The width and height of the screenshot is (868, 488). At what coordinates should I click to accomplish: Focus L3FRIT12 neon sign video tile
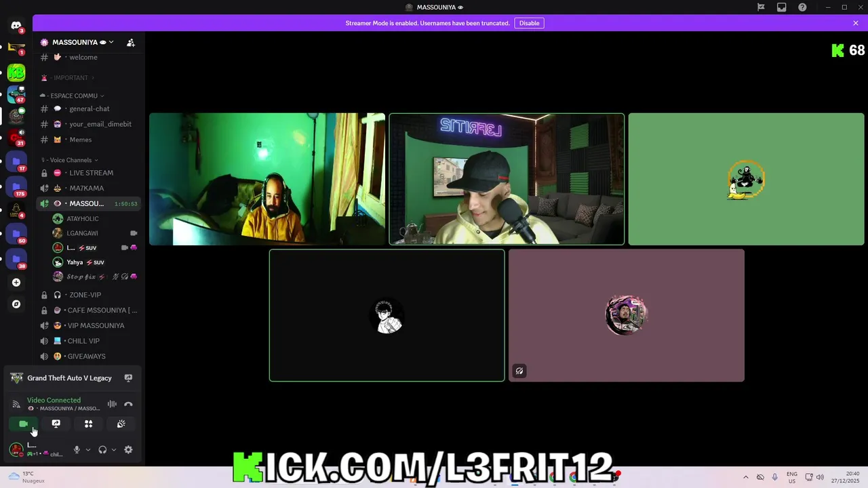(x=507, y=179)
